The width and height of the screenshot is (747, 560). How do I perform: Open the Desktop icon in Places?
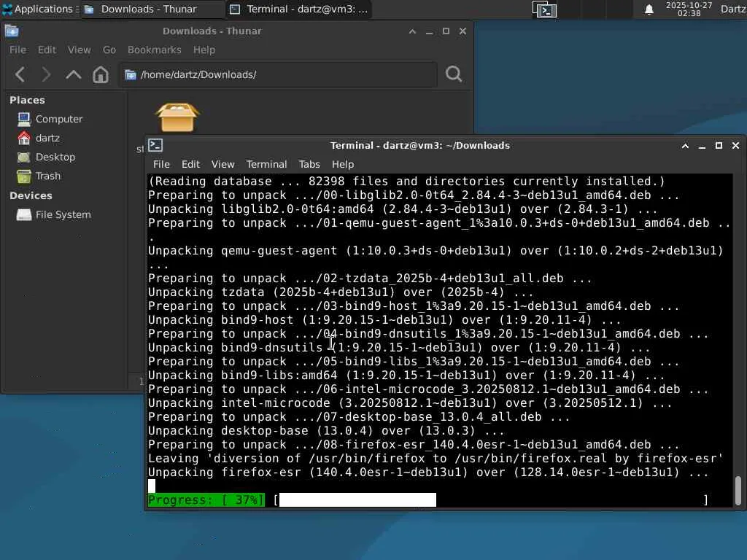coord(24,157)
